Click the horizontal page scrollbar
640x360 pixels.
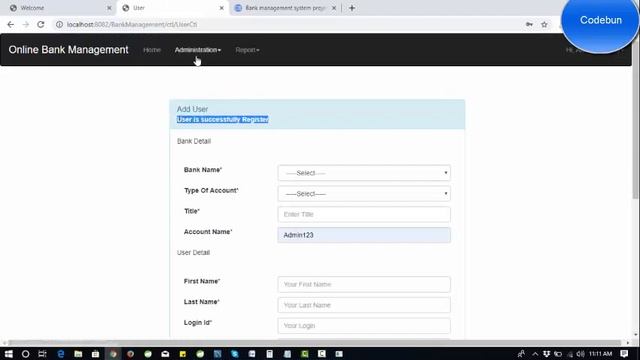314,343
